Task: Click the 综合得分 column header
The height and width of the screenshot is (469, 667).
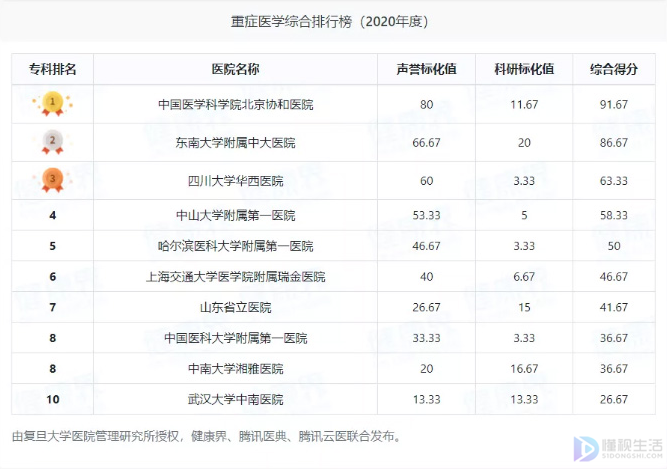Action: (x=614, y=69)
